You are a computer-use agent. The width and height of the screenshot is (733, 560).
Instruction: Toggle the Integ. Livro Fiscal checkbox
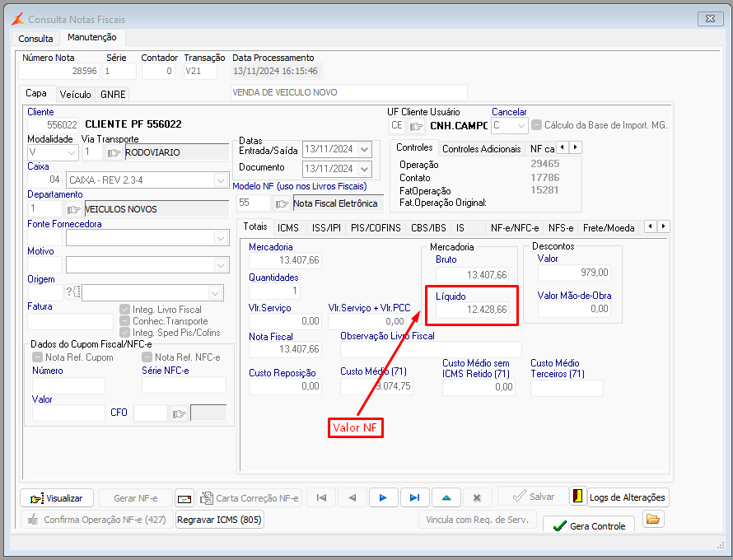click(125, 310)
